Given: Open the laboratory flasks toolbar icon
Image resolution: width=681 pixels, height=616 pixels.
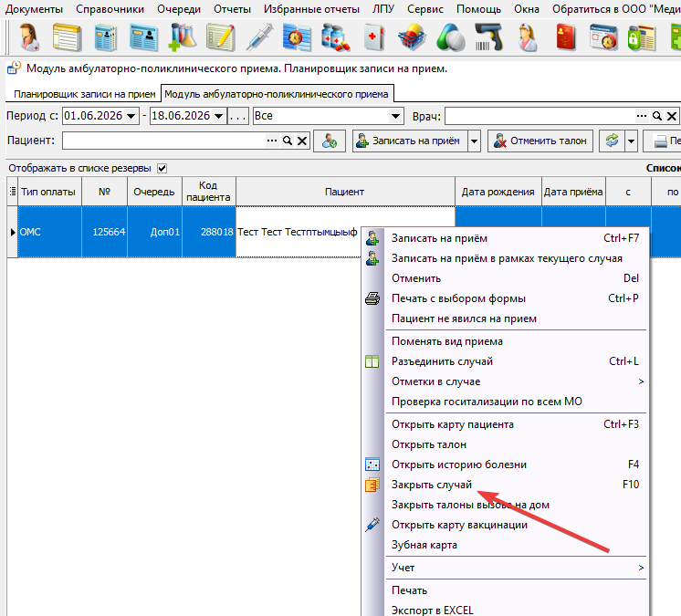Looking at the screenshot, I should 183,37.
